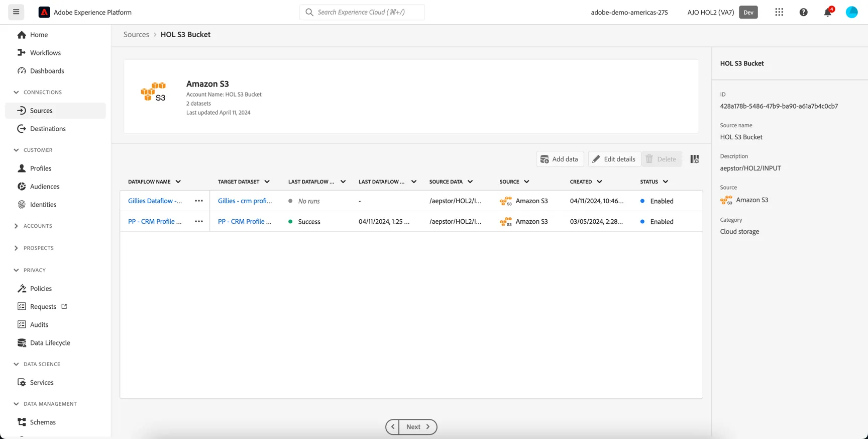Open Gillies Dataflow link

pyautogui.click(x=155, y=201)
